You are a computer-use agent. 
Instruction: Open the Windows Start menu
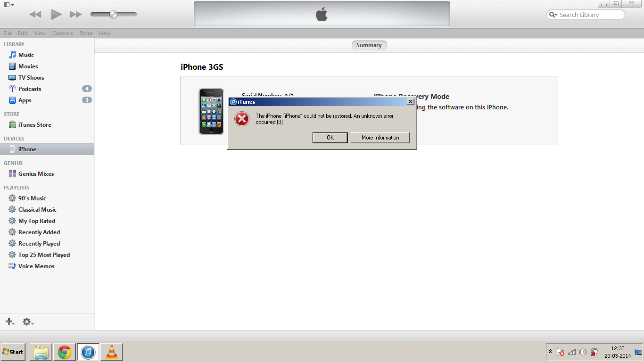coord(13,352)
